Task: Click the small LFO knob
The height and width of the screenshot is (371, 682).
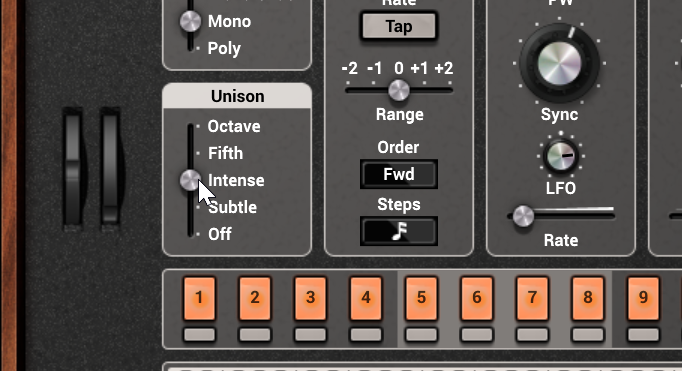Action: coord(561,156)
